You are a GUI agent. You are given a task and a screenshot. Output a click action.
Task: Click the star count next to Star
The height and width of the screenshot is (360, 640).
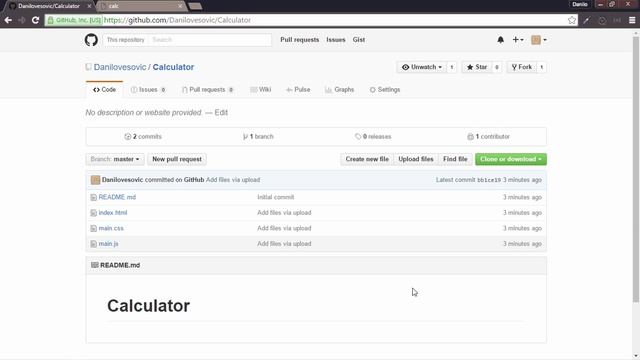tap(497, 67)
